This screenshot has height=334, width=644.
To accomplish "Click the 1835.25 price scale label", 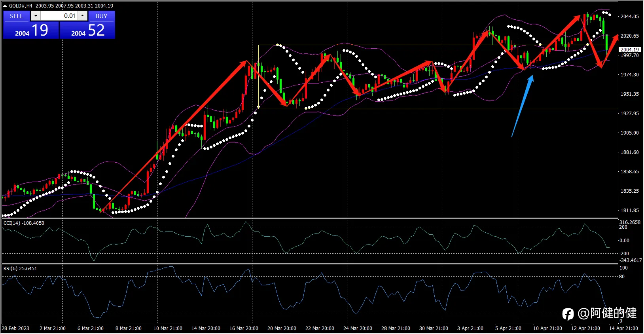I will (630, 191).
